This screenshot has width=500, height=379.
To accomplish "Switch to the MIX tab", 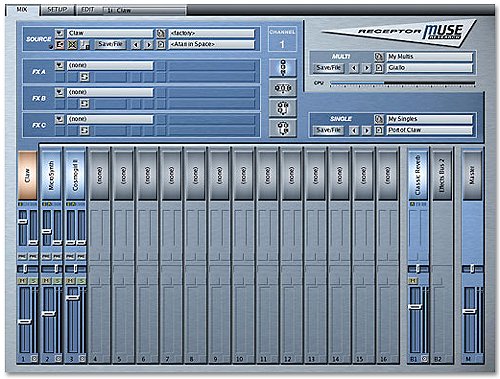I will click(22, 10).
